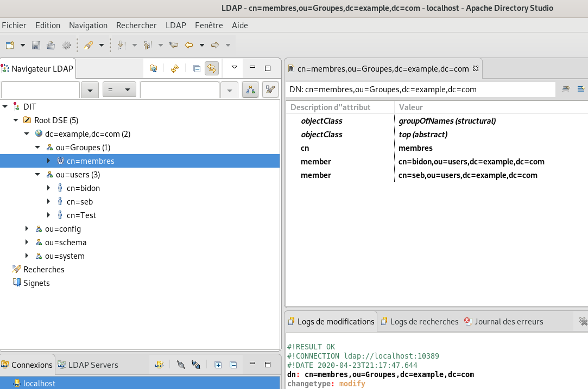
Task: Open the Search toolbar dropdown arrow
Action: coord(101,46)
